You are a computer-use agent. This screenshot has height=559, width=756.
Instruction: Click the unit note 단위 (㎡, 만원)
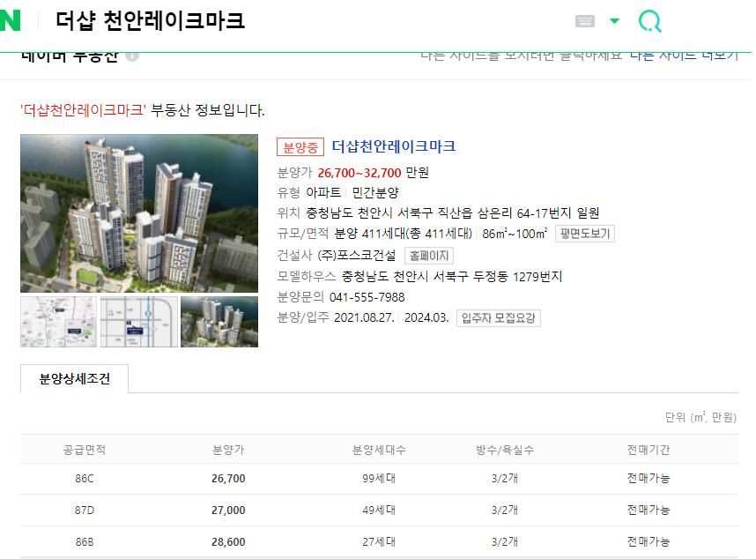(700, 418)
